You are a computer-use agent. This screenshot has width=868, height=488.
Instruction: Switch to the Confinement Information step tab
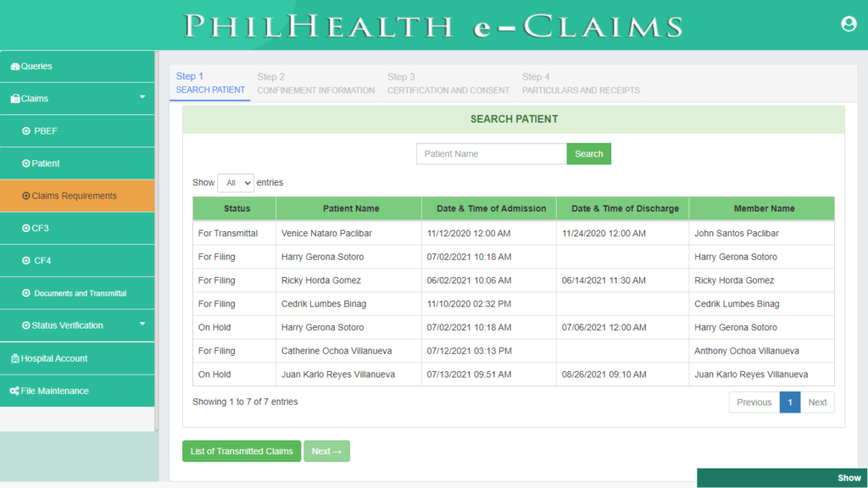pos(315,83)
